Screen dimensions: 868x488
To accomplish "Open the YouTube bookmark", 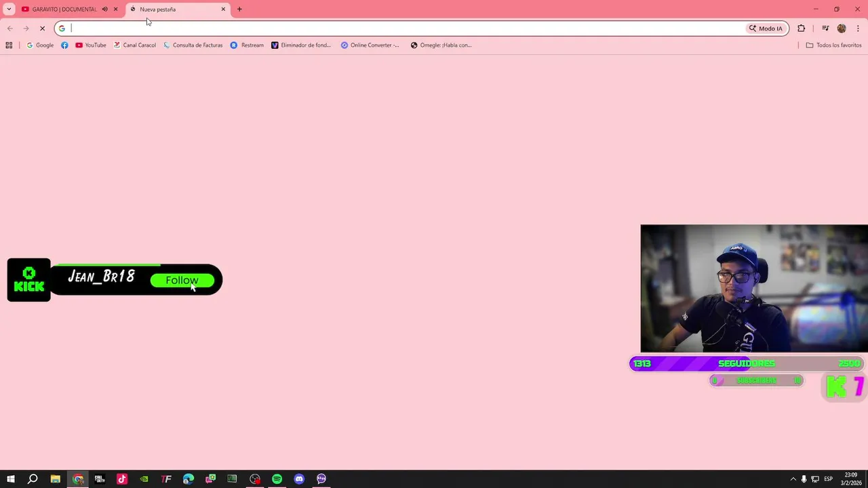I will point(91,45).
